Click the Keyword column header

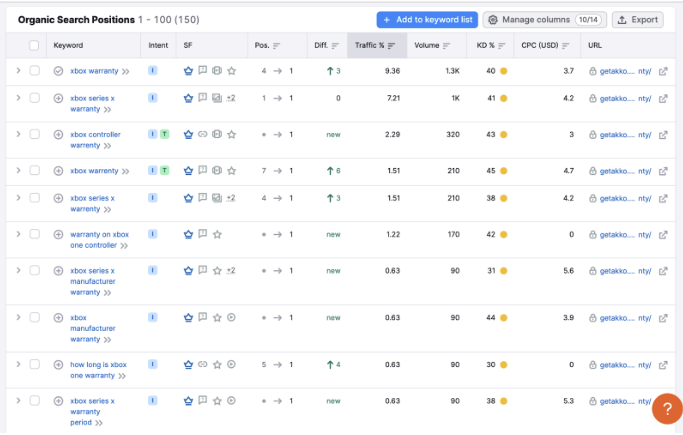tap(68, 45)
